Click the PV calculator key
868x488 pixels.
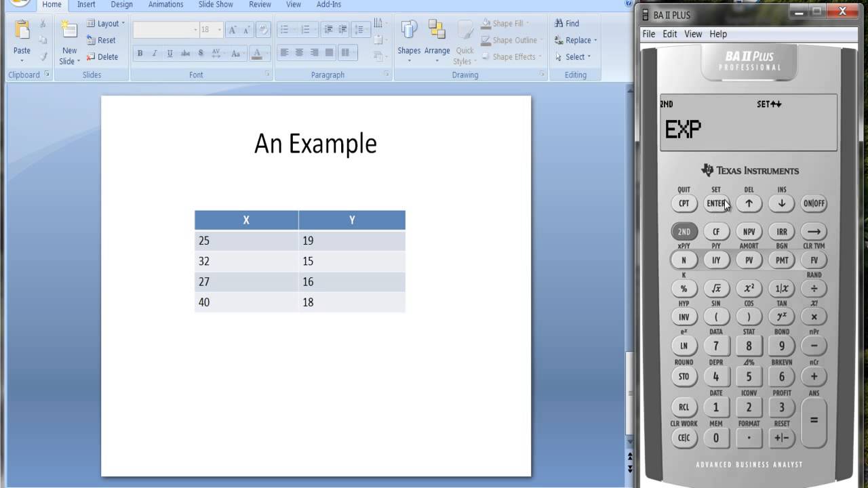(x=749, y=260)
